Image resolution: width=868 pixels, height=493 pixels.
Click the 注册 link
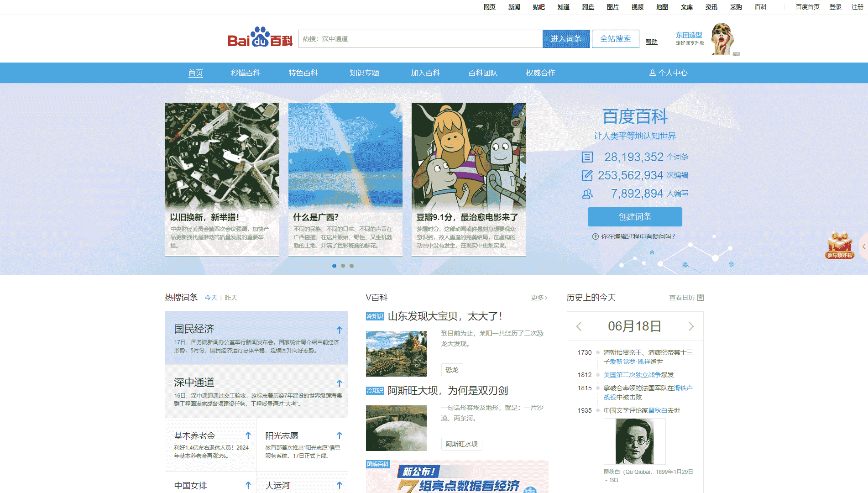[857, 7]
